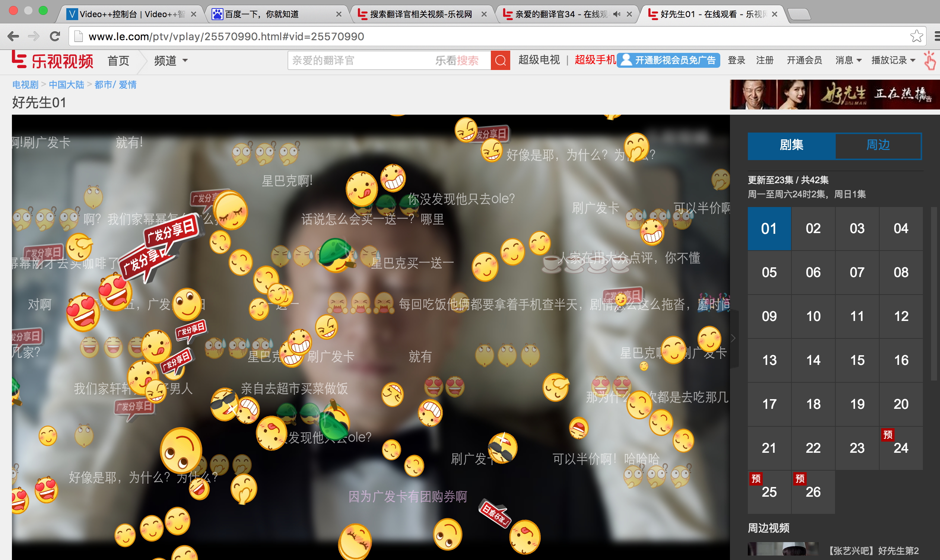
Task: Play episode 01
Action: pyautogui.click(x=769, y=229)
